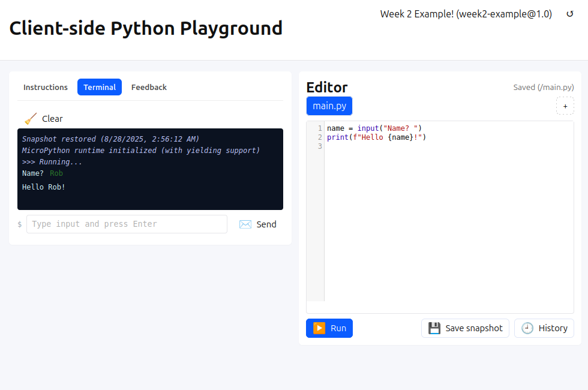
Task: Open the Feedback tab
Action: [149, 87]
